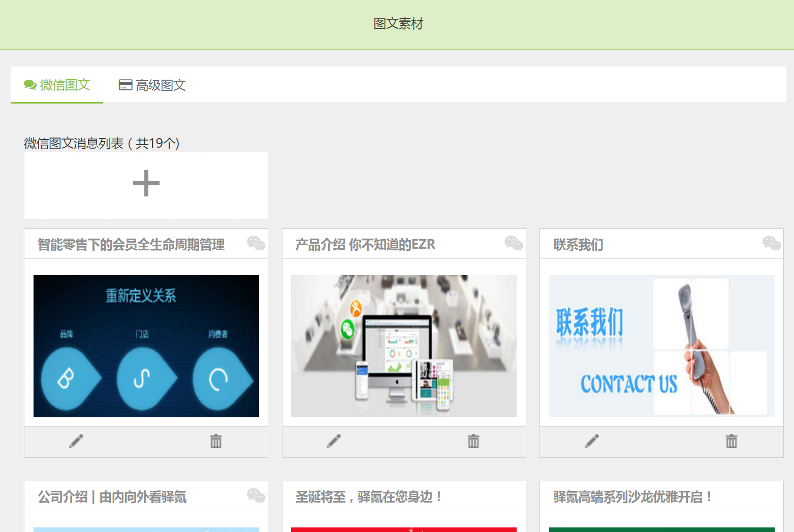Click WeChat icon on 公司介绍 card
The height and width of the screenshot is (532, 794).
(256, 495)
